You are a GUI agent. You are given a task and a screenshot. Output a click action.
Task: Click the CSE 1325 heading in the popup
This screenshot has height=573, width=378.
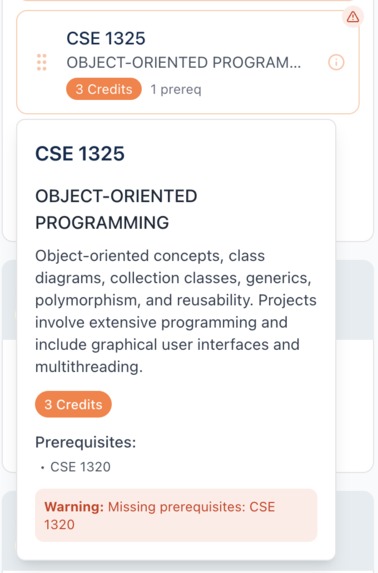80,153
